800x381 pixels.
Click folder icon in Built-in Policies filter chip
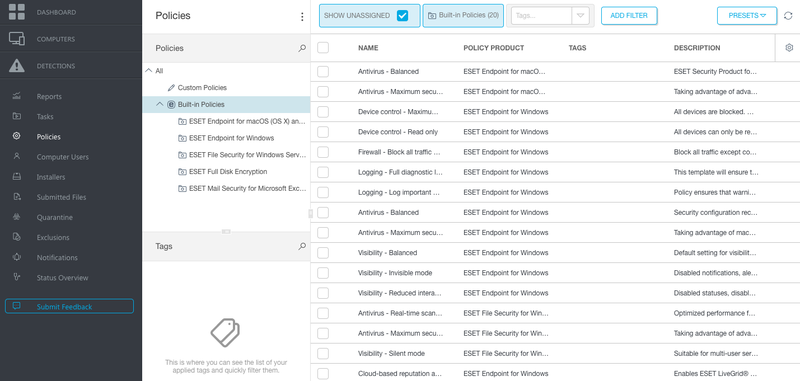(x=432, y=16)
